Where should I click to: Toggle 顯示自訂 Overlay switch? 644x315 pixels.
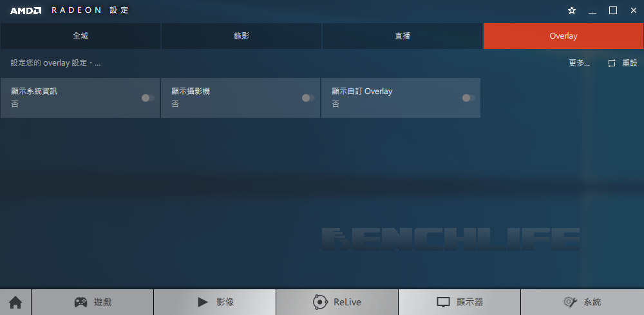pos(469,98)
